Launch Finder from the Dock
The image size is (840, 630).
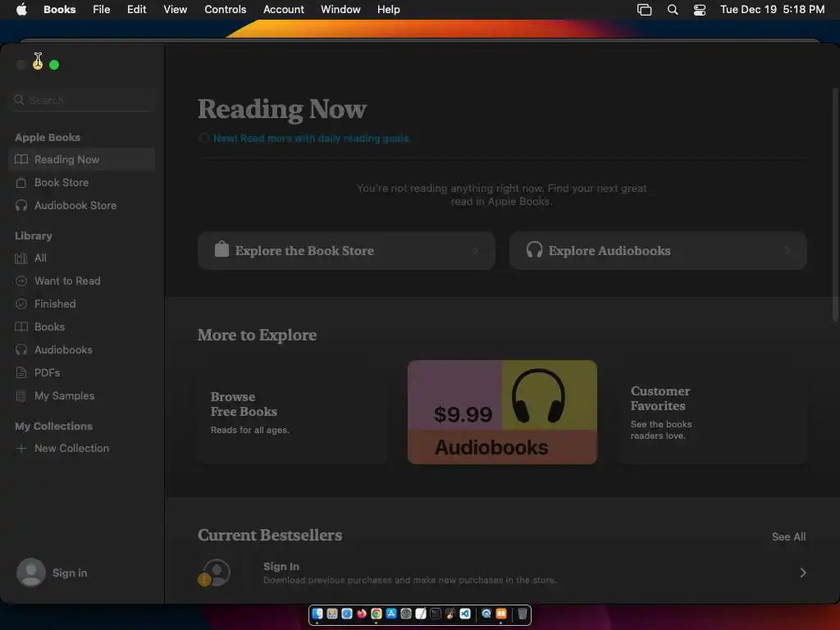(317, 614)
